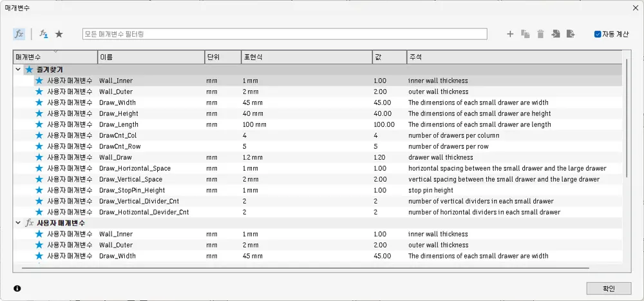The width and height of the screenshot is (644, 301).
Task: Show all parameters with the fx filter icon
Action: click(19, 34)
